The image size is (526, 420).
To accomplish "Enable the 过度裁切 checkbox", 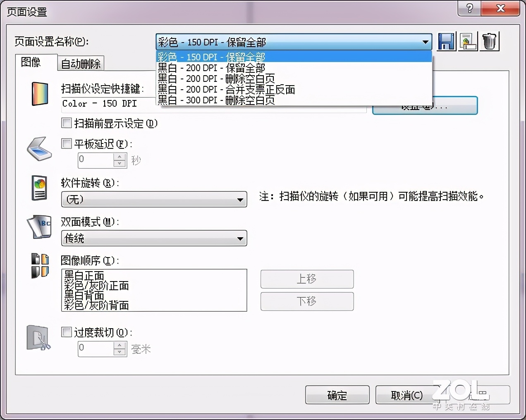I will click(x=66, y=332).
